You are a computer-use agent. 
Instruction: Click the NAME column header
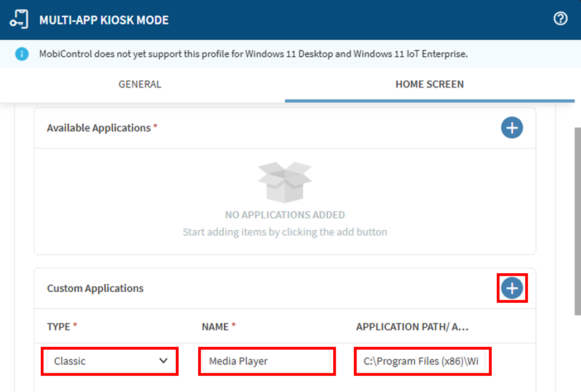tap(215, 327)
